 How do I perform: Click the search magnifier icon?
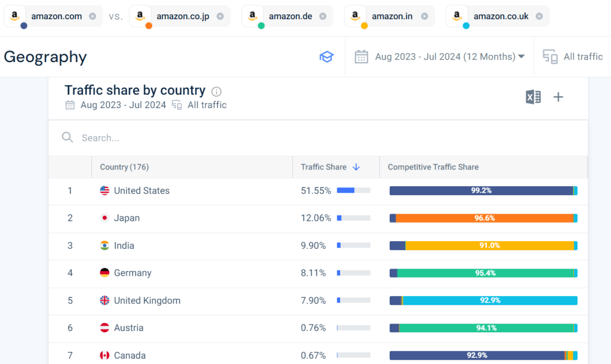(67, 137)
